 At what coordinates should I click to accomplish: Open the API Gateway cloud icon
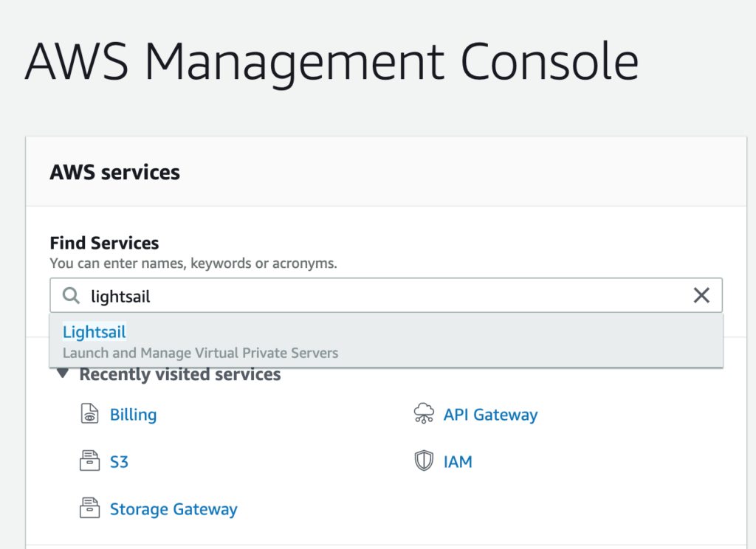click(424, 413)
